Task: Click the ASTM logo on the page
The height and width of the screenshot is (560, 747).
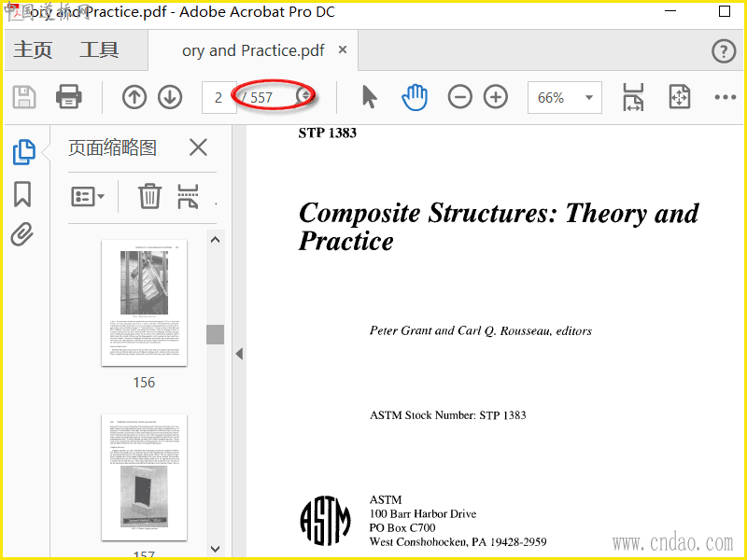Action: pos(325,521)
